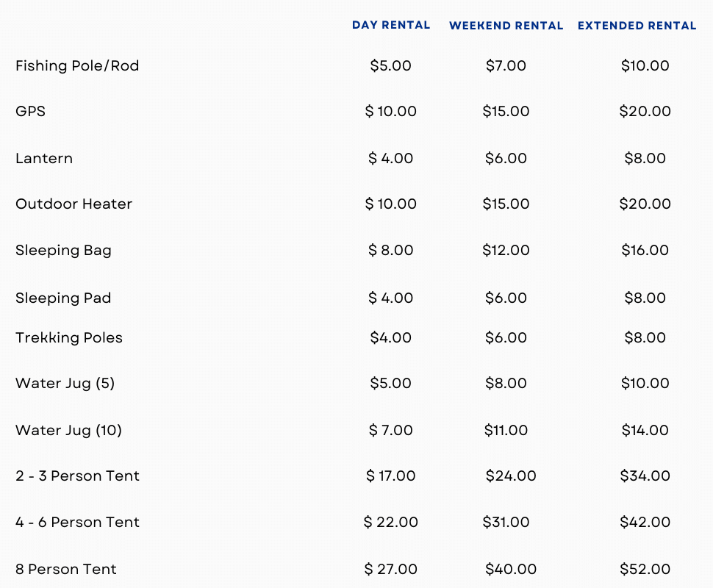This screenshot has width=713, height=588.
Task: Click the 8 Person Tent item name
Action: tap(66, 569)
